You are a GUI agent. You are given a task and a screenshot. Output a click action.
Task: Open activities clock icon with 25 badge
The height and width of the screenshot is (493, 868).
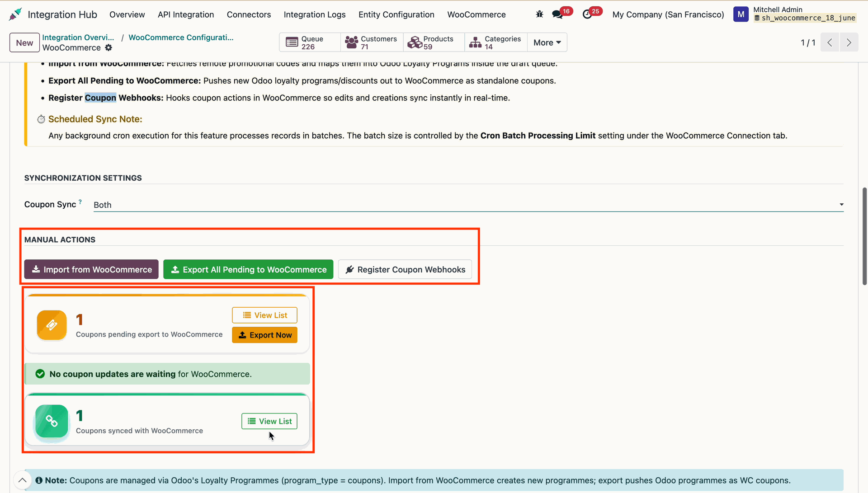pyautogui.click(x=587, y=14)
